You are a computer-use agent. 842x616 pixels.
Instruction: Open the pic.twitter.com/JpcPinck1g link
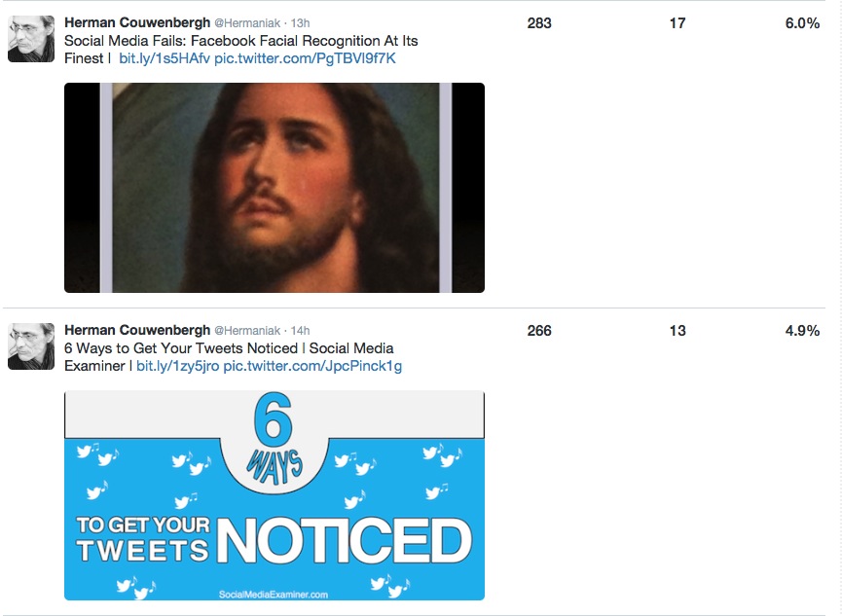click(x=312, y=366)
